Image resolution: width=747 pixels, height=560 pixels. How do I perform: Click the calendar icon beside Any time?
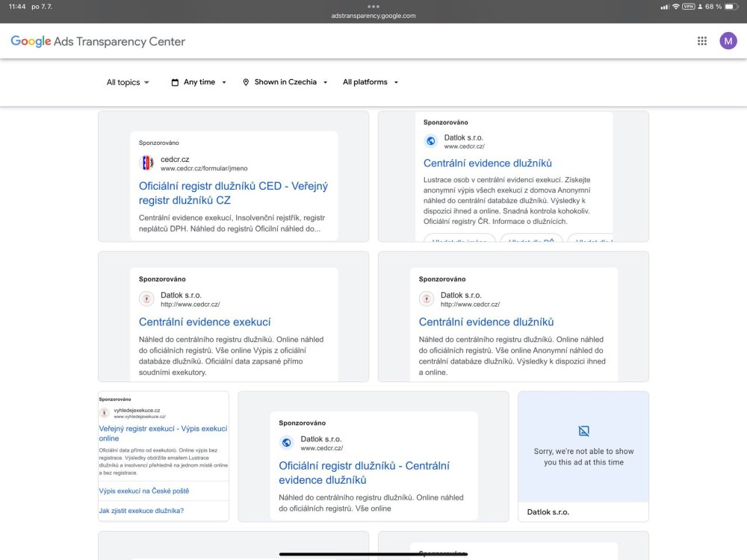pyautogui.click(x=175, y=82)
